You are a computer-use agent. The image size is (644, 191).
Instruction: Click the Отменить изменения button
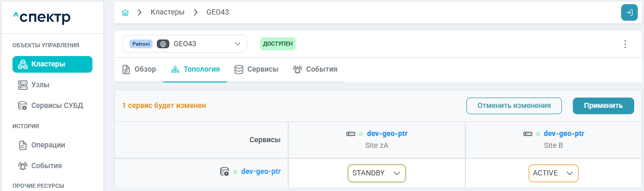click(514, 105)
